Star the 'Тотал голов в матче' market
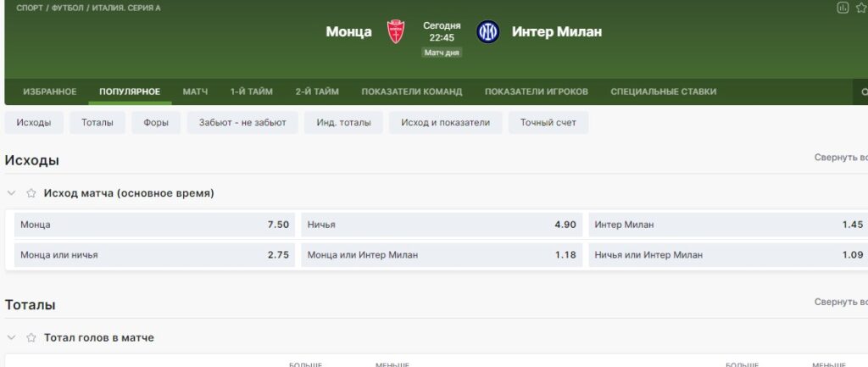The width and height of the screenshot is (868, 367). click(31, 337)
